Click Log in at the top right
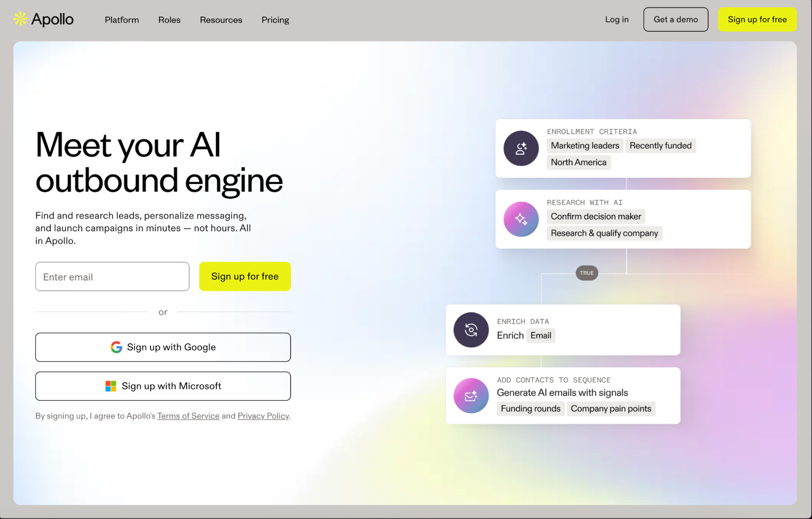The height and width of the screenshot is (519, 812). tap(617, 19)
